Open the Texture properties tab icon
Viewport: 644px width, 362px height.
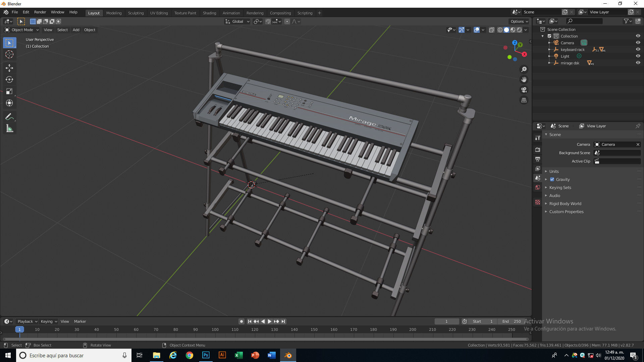(538, 202)
